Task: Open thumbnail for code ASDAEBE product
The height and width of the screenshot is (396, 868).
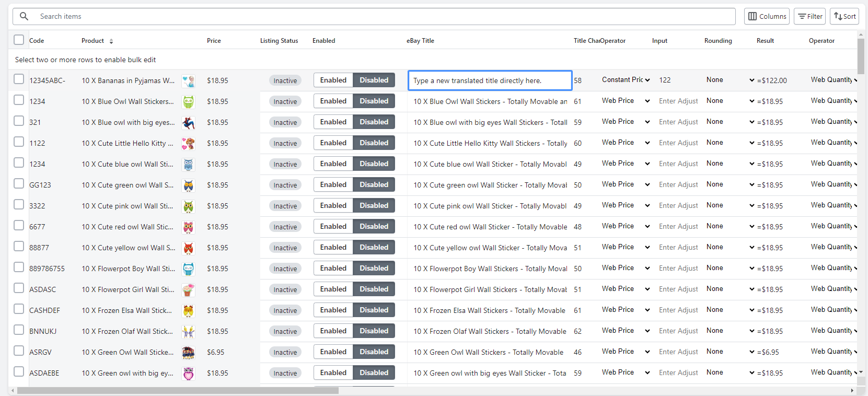Action: click(188, 374)
